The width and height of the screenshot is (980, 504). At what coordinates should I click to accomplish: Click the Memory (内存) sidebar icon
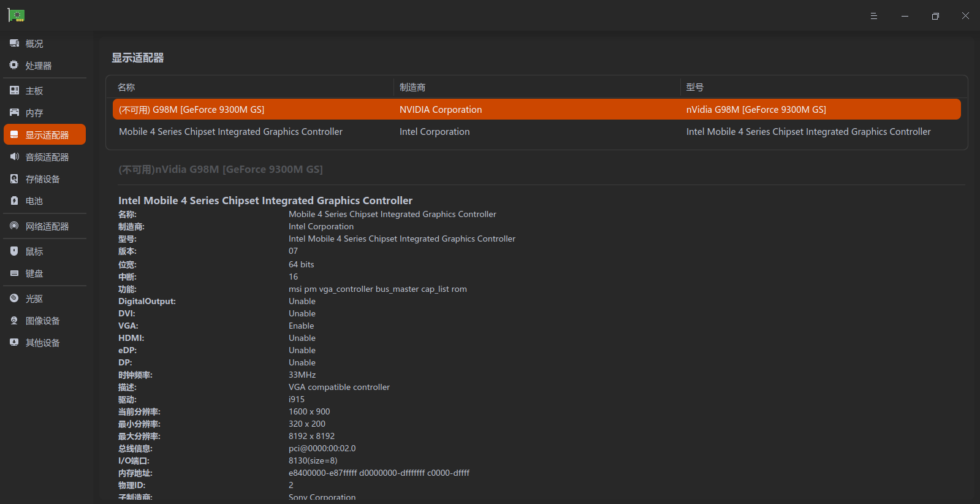[x=14, y=113]
